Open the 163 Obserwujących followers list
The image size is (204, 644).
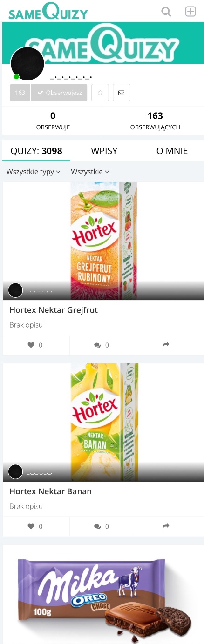[x=155, y=121]
